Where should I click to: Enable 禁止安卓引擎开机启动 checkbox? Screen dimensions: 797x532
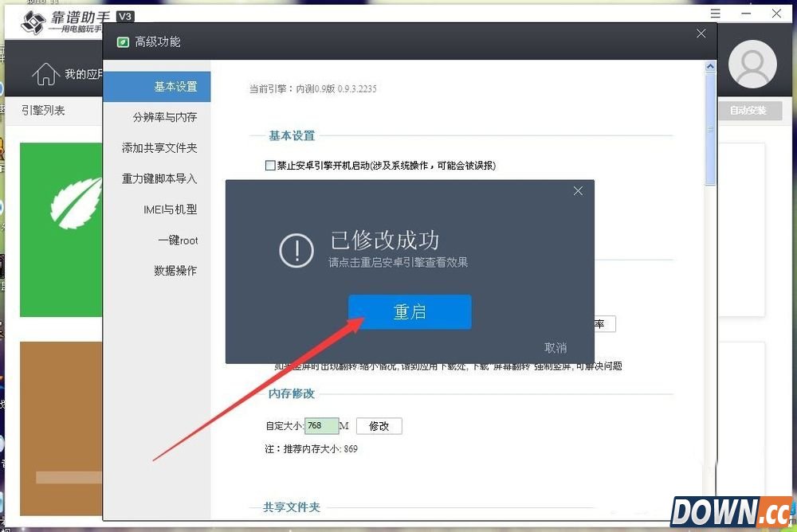tap(270, 166)
